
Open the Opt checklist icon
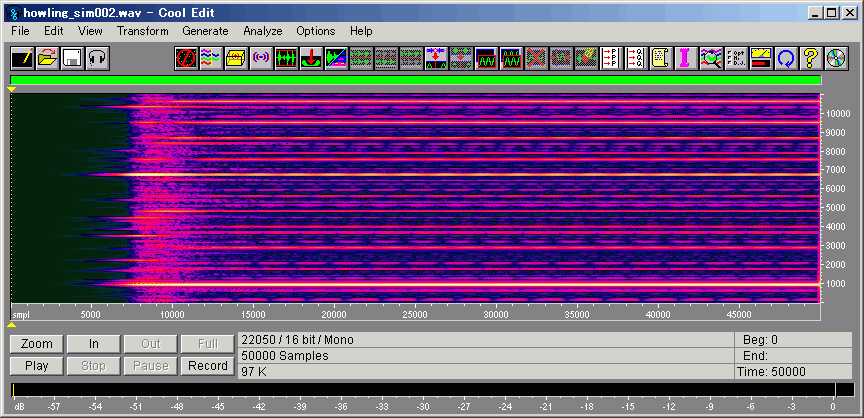coord(736,58)
